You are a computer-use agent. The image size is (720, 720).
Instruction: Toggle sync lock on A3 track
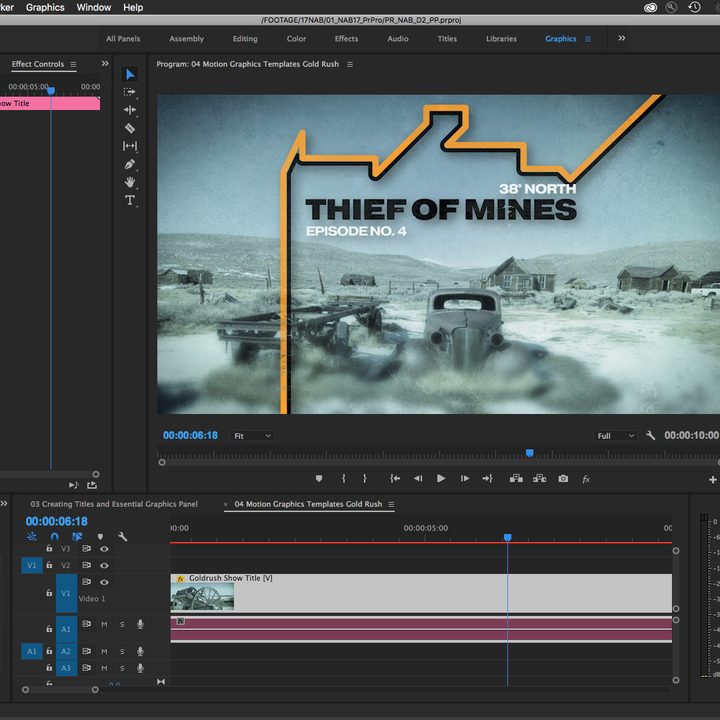coord(86,668)
